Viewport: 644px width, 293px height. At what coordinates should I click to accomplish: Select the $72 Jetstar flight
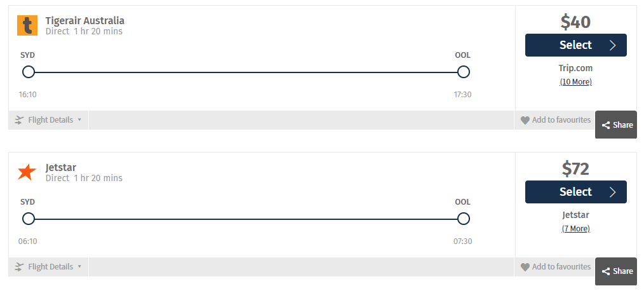pyautogui.click(x=575, y=192)
